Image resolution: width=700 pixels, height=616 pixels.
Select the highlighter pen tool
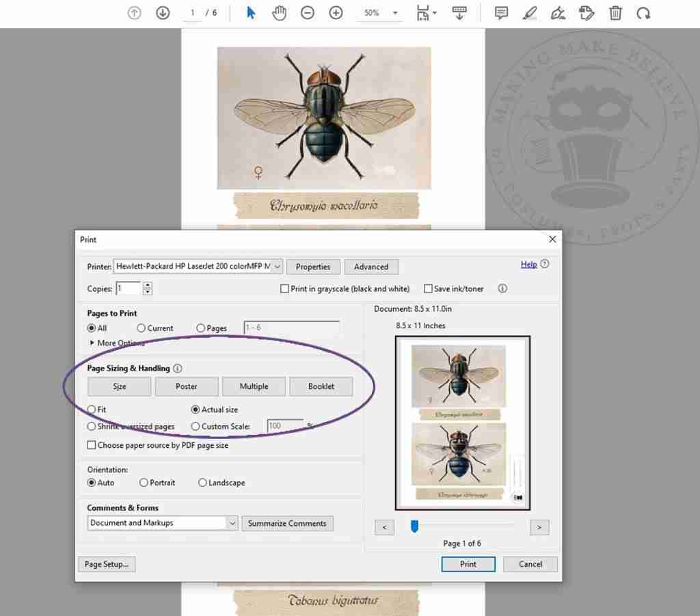pos(529,13)
